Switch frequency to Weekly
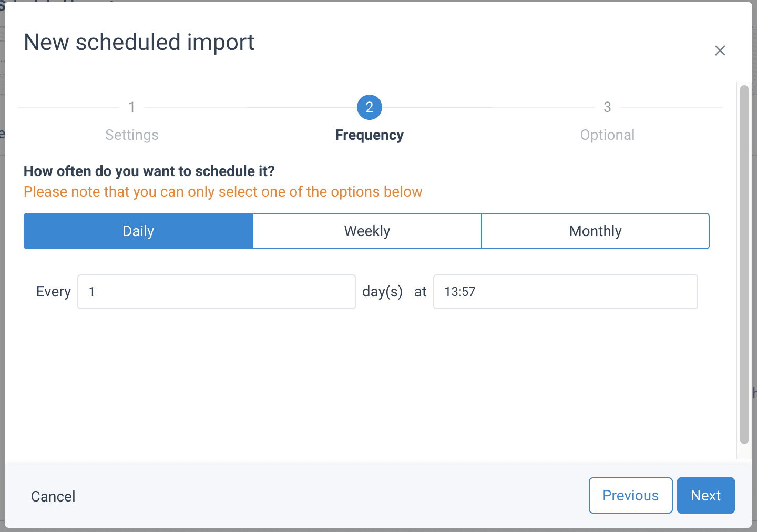757x532 pixels. pos(367,231)
